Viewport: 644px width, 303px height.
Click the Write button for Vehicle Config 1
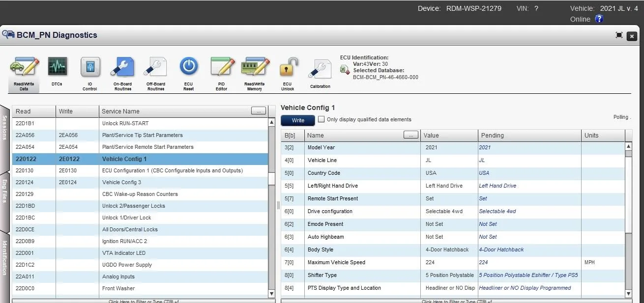click(x=298, y=120)
